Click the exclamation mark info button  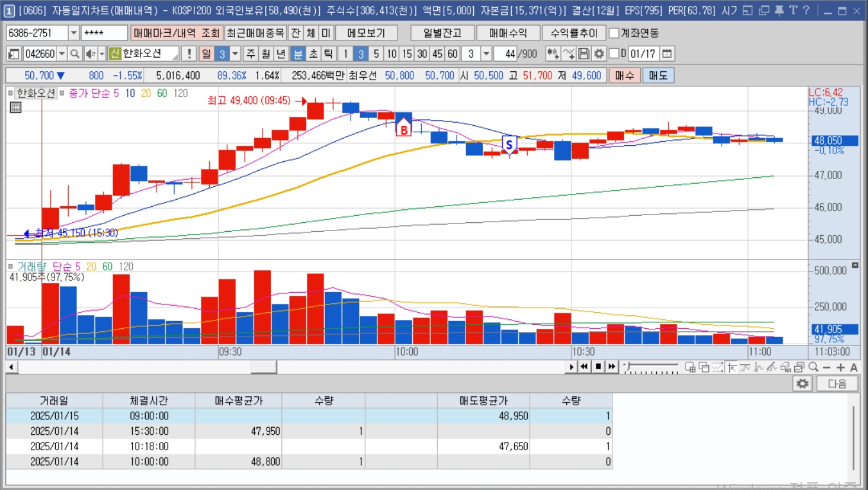click(x=189, y=54)
